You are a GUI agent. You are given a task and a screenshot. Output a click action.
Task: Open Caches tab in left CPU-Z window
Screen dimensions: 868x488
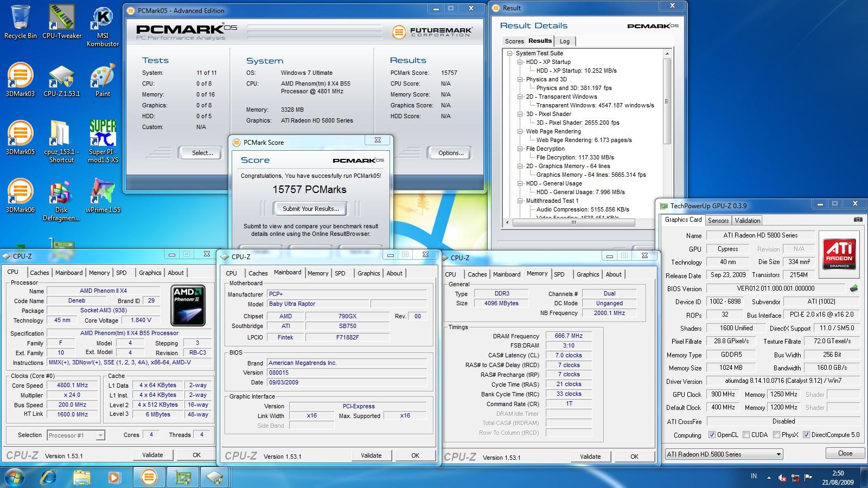click(x=40, y=273)
